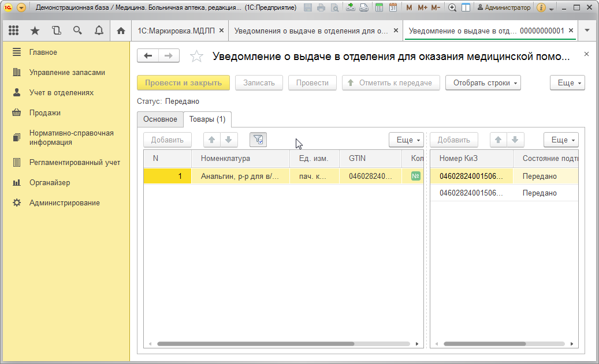The image size is (599, 364).
Task: Click the save disk icon in title bar
Action: (x=308, y=7)
